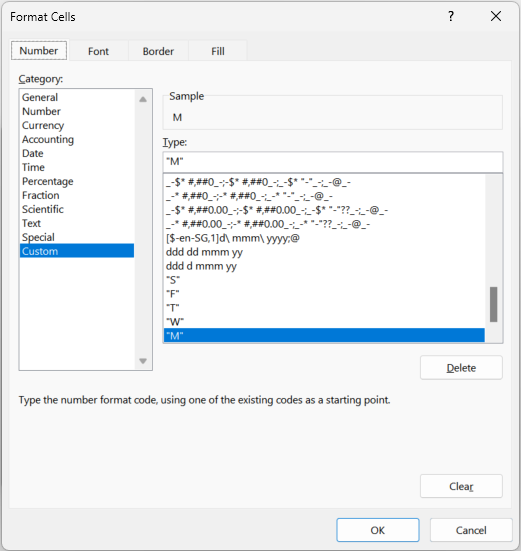Choose the Accounting category
Screen dimensions: 521x551
pyautogui.click(x=77, y=140)
